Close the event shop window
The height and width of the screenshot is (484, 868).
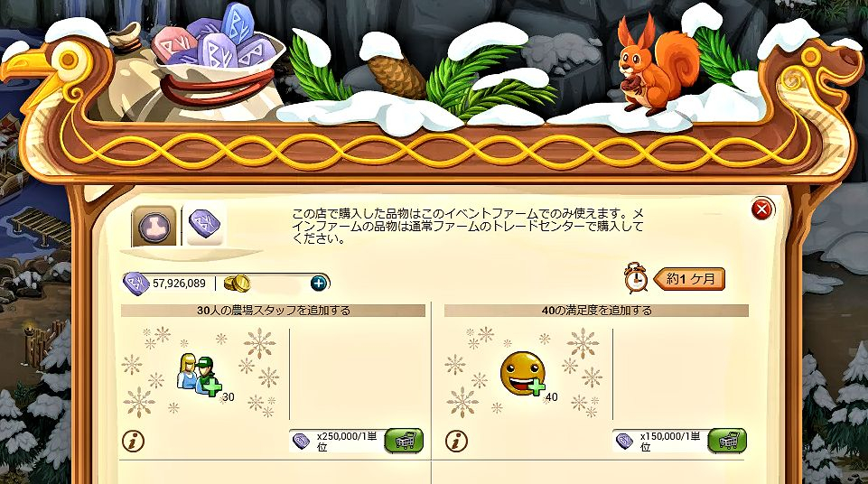click(x=762, y=209)
